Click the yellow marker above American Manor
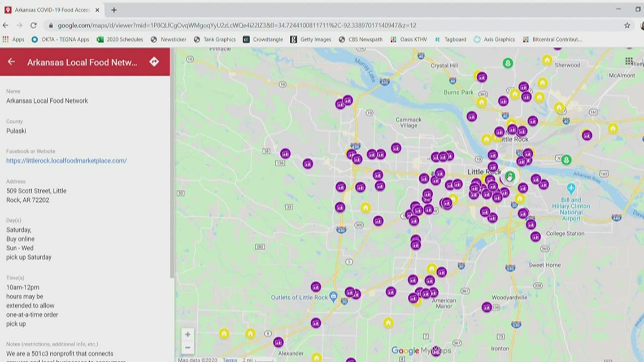Image resolution: width=644 pixels, height=362 pixels. coord(431,268)
